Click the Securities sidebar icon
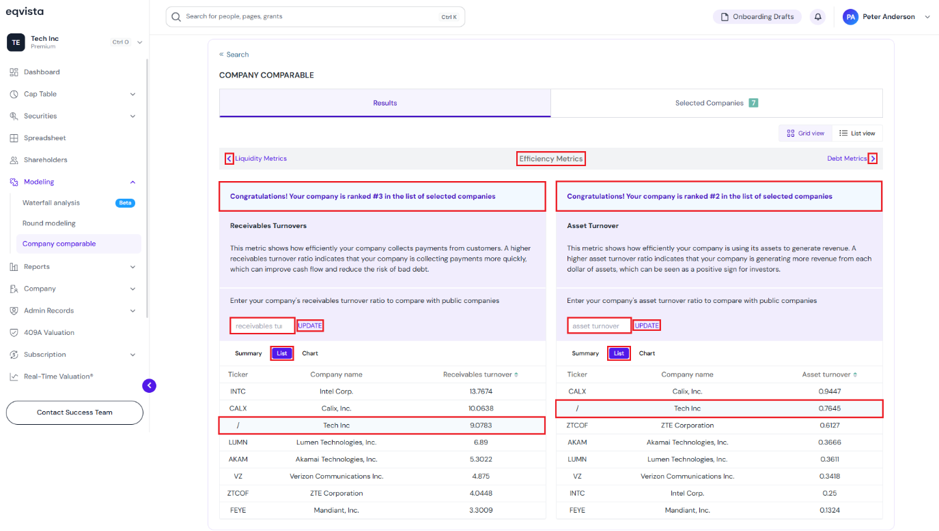The width and height of the screenshot is (939, 531). click(x=14, y=116)
